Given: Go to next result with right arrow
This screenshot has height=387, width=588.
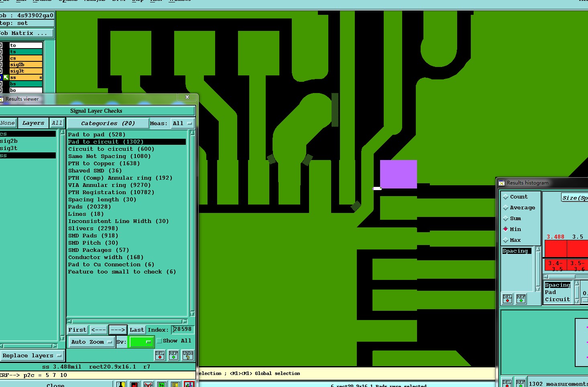Looking at the screenshot, I should [118, 330].
